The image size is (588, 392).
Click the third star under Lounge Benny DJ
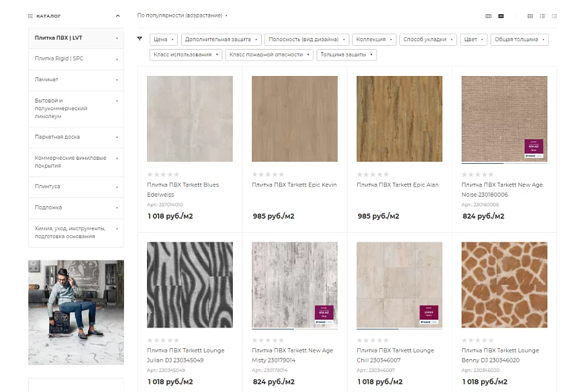point(478,340)
